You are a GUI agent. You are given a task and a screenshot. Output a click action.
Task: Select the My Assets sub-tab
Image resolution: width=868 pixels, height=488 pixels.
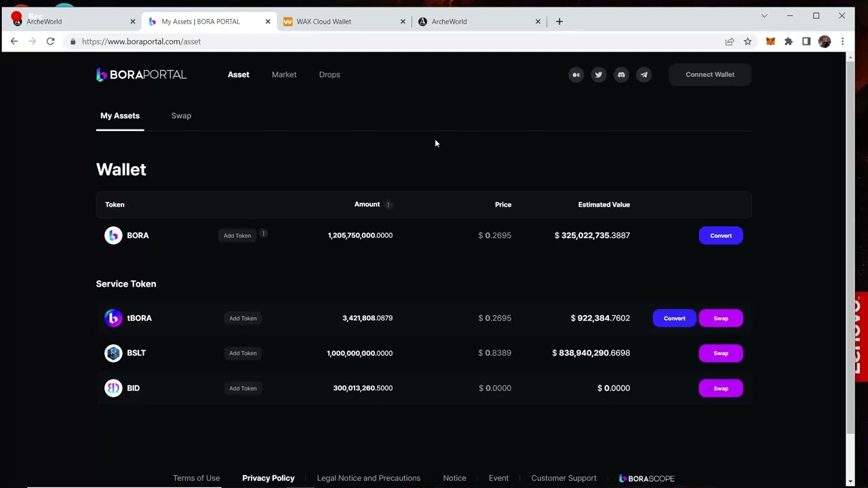pyautogui.click(x=120, y=116)
